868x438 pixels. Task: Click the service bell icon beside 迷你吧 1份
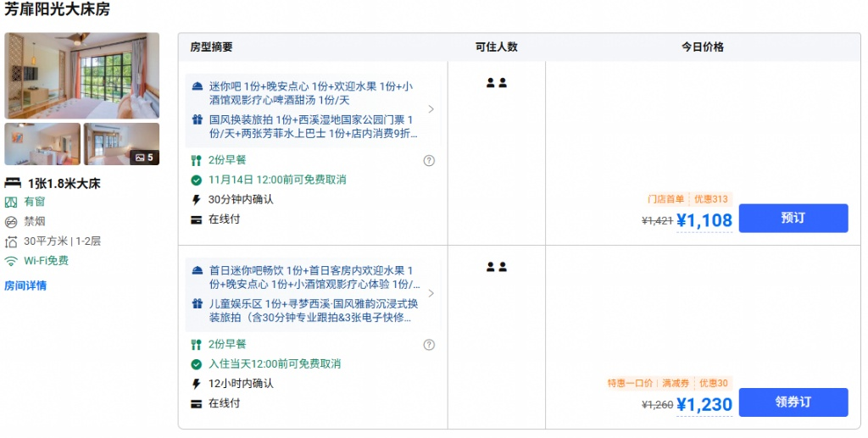(x=197, y=86)
